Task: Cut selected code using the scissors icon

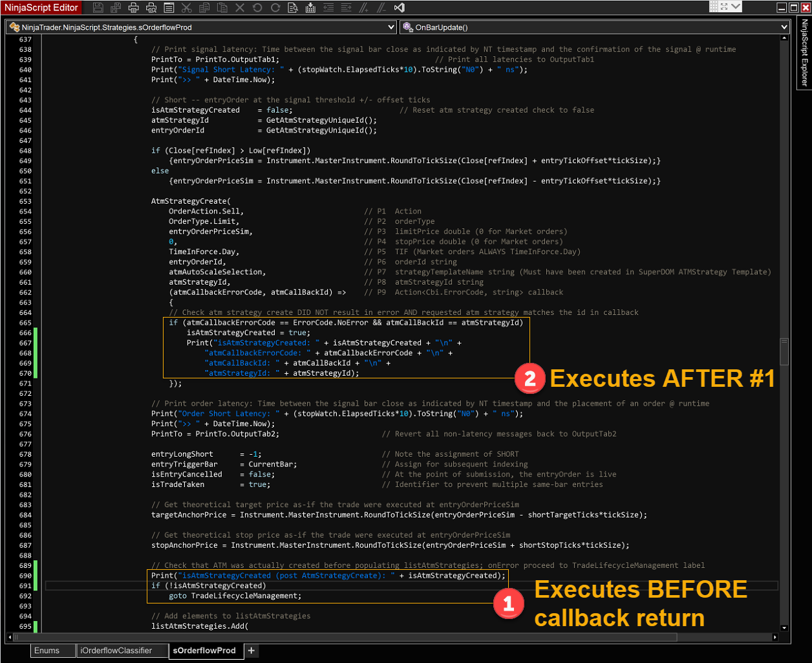Action: pos(186,7)
